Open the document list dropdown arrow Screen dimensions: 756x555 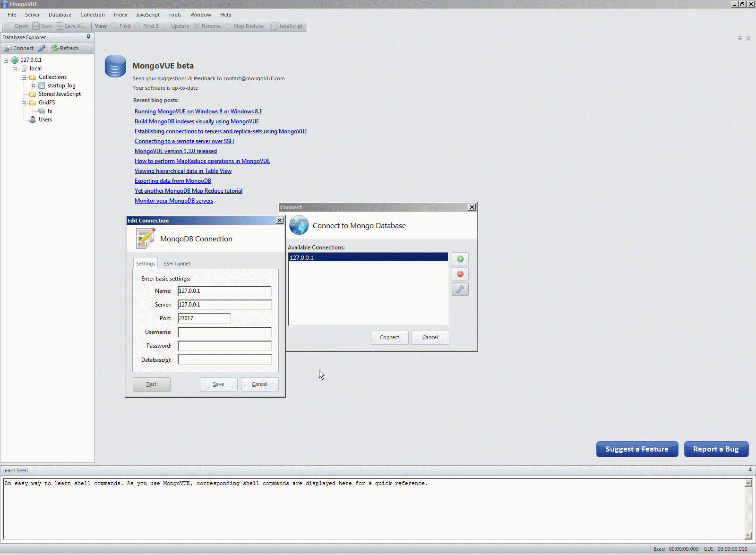pyautogui.click(x=740, y=39)
